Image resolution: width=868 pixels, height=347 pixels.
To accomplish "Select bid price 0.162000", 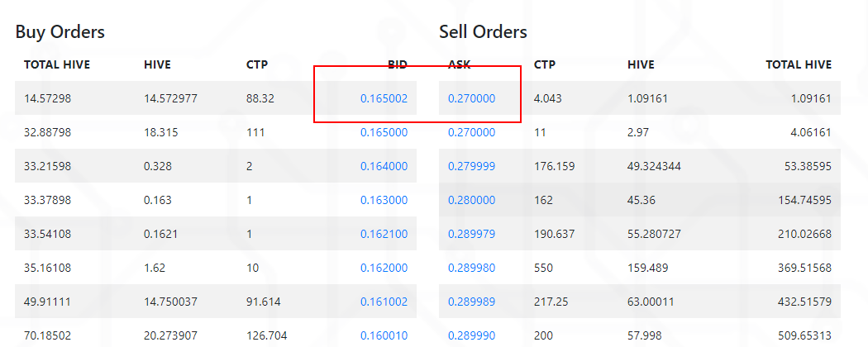I will click(384, 268).
